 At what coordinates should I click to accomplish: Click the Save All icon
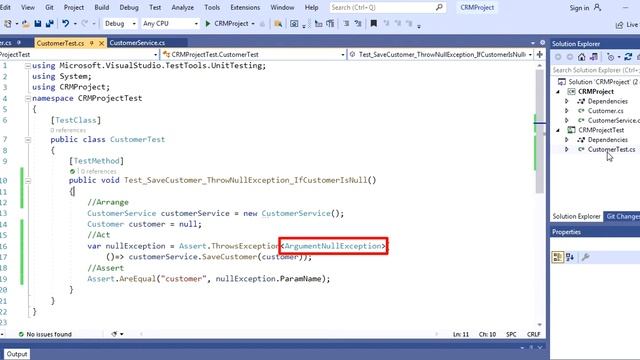click(x=49, y=24)
